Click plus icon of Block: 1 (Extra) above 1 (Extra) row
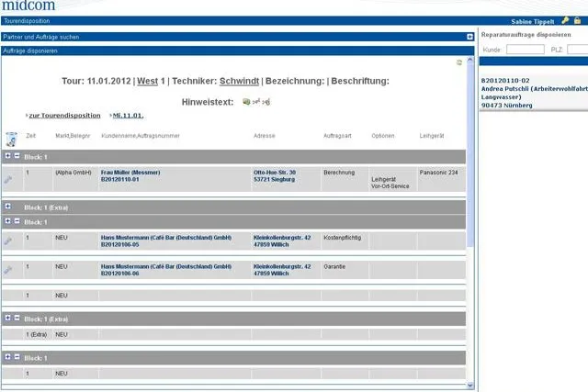588x392 pixels. click(8, 318)
